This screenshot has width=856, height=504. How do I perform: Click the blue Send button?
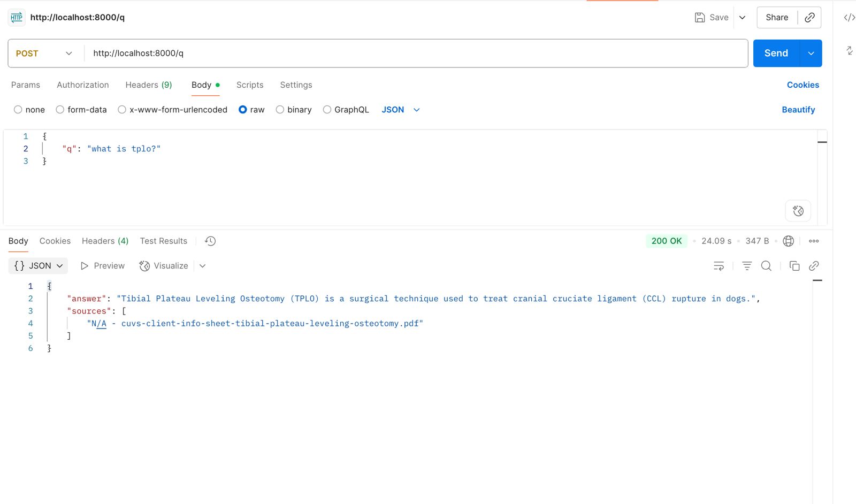coord(776,54)
